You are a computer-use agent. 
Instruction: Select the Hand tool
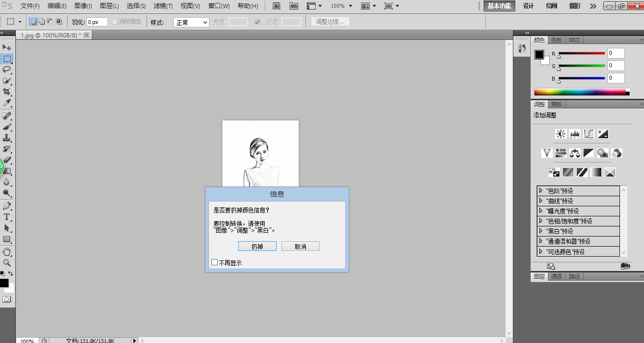point(7,252)
